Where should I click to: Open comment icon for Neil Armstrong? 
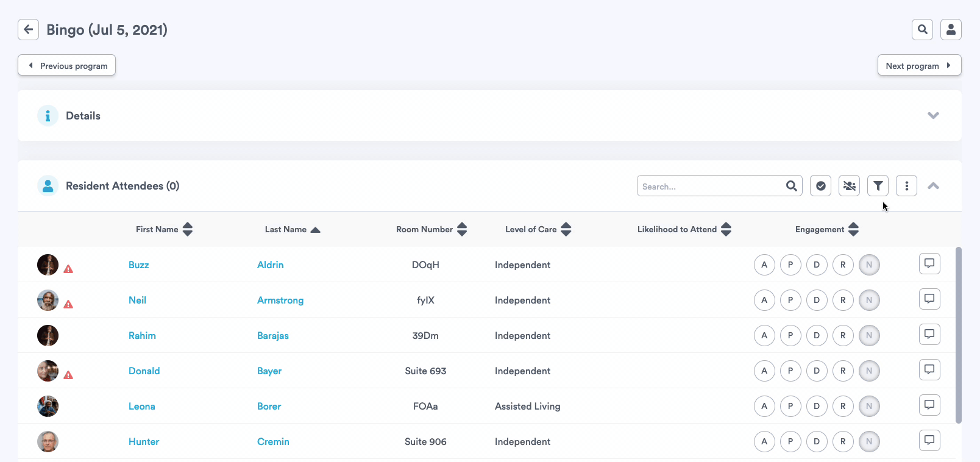coord(929,299)
